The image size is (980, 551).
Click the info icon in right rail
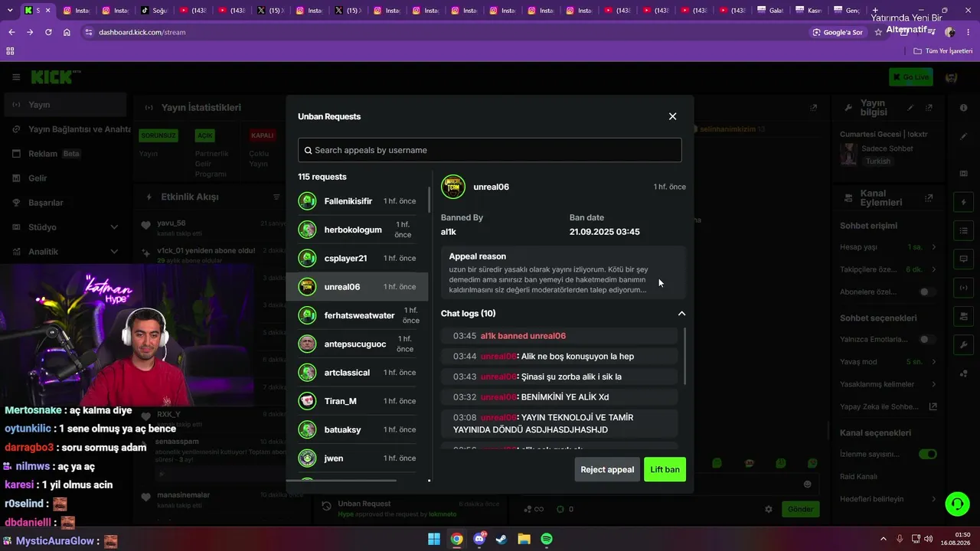963,108
